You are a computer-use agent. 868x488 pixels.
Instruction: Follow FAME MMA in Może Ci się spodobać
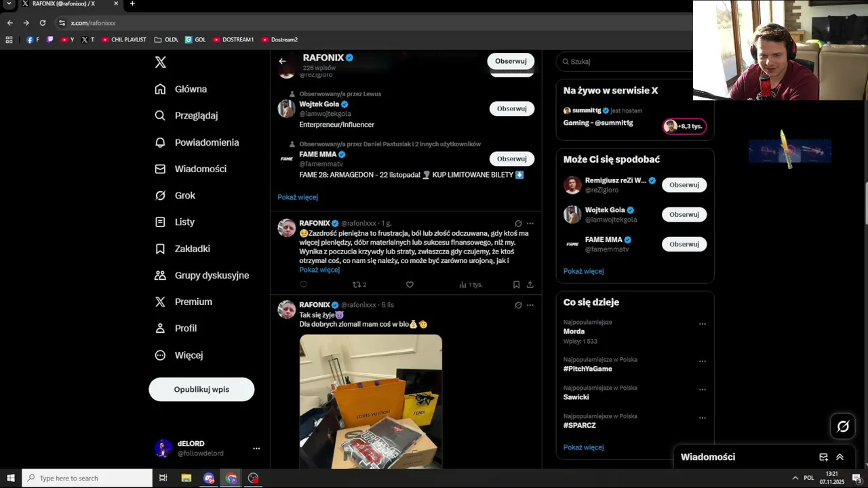click(684, 244)
